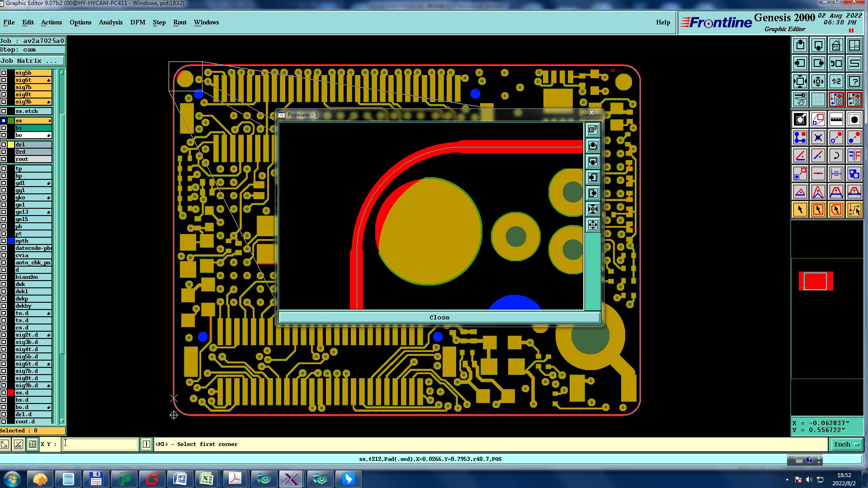Open the grid display icon
The image size is (868, 488).
tap(818, 99)
